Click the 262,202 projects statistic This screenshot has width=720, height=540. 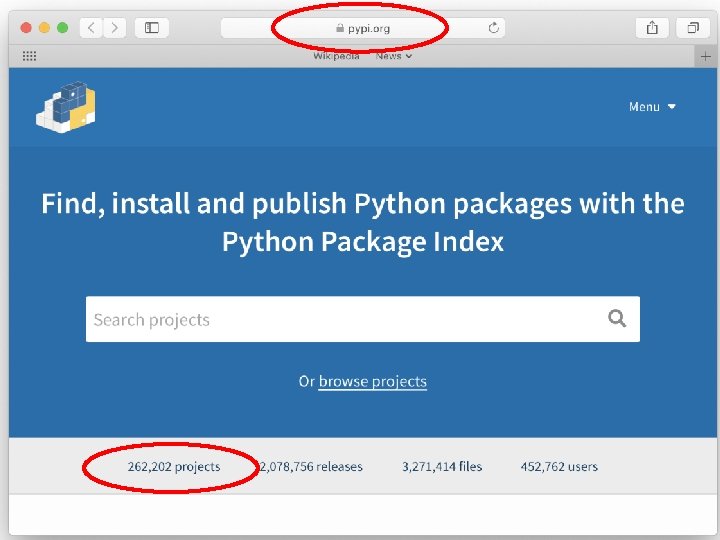click(x=174, y=467)
